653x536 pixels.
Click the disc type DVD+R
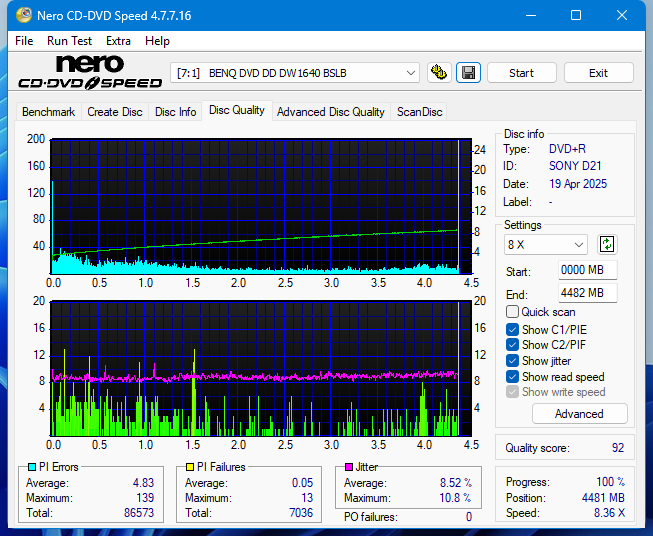(567, 149)
